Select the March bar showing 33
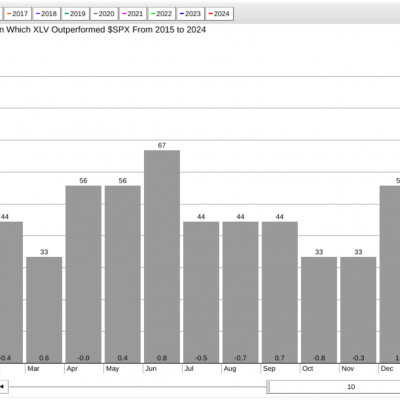The height and width of the screenshot is (400, 400). (44, 310)
